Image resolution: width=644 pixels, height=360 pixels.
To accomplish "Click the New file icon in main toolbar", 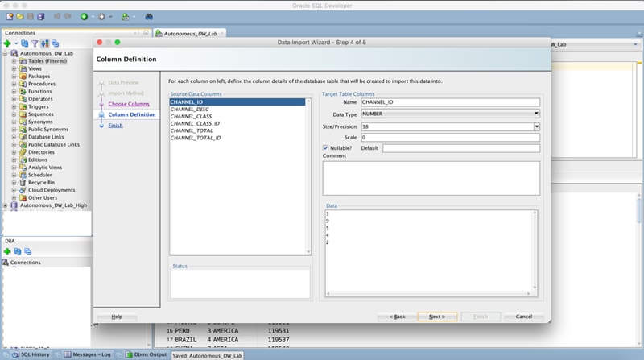I will (x=8, y=16).
